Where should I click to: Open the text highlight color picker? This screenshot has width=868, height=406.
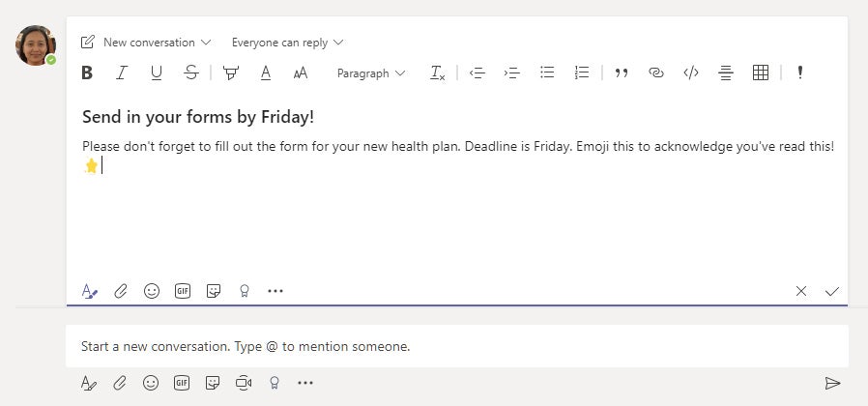[231, 73]
